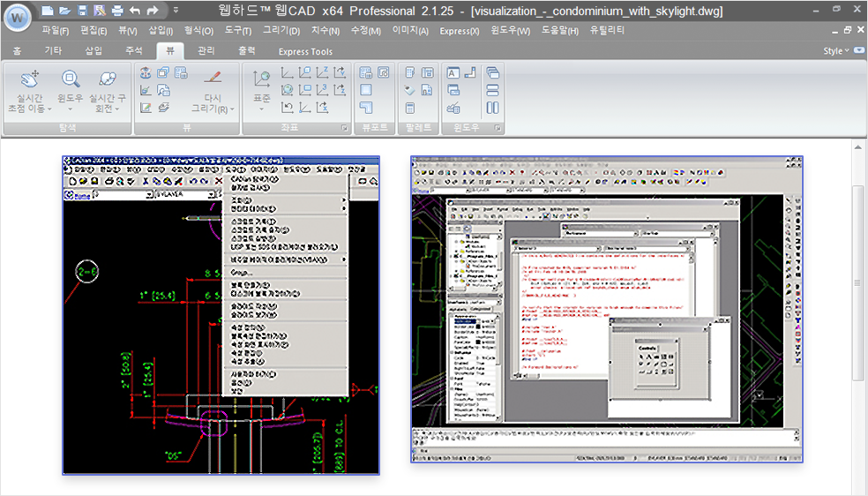The image size is (868, 496).
Task: Switch to the 홈 ribbon tab
Action: click(17, 51)
